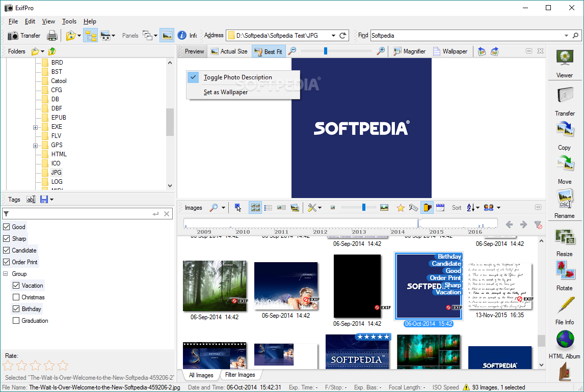Click the star rating icon in Images toolbar
This screenshot has height=392, width=584.
point(401,208)
